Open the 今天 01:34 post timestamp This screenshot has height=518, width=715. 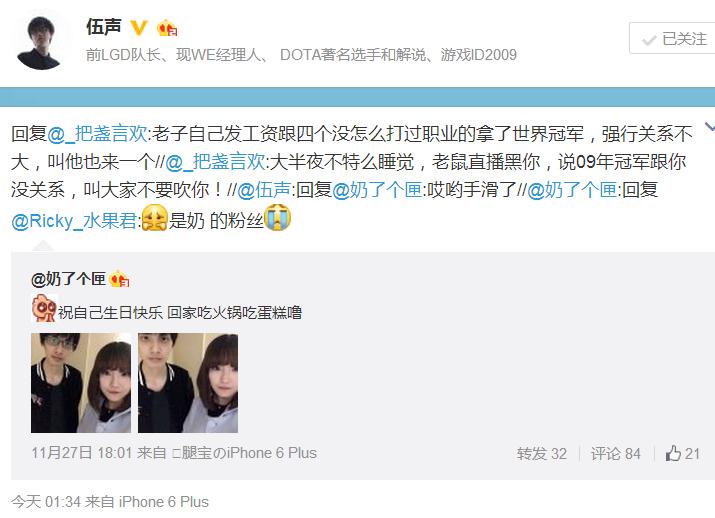(x=46, y=502)
